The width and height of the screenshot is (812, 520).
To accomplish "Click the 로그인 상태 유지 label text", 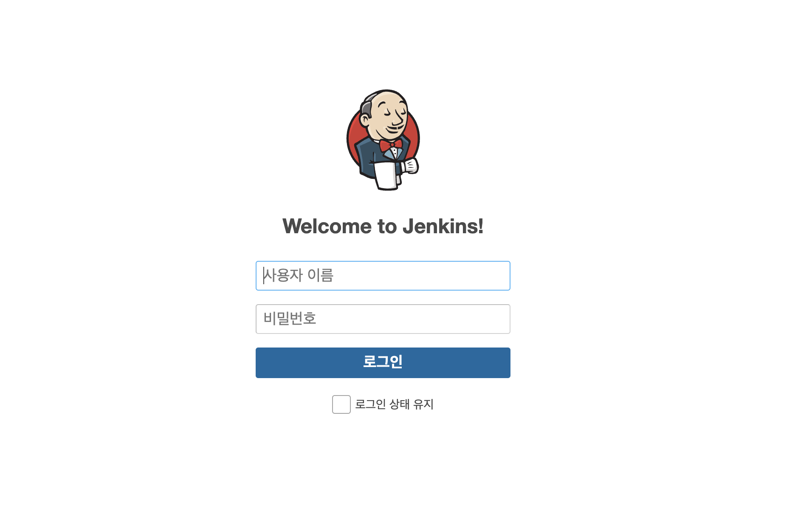I will [394, 404].
